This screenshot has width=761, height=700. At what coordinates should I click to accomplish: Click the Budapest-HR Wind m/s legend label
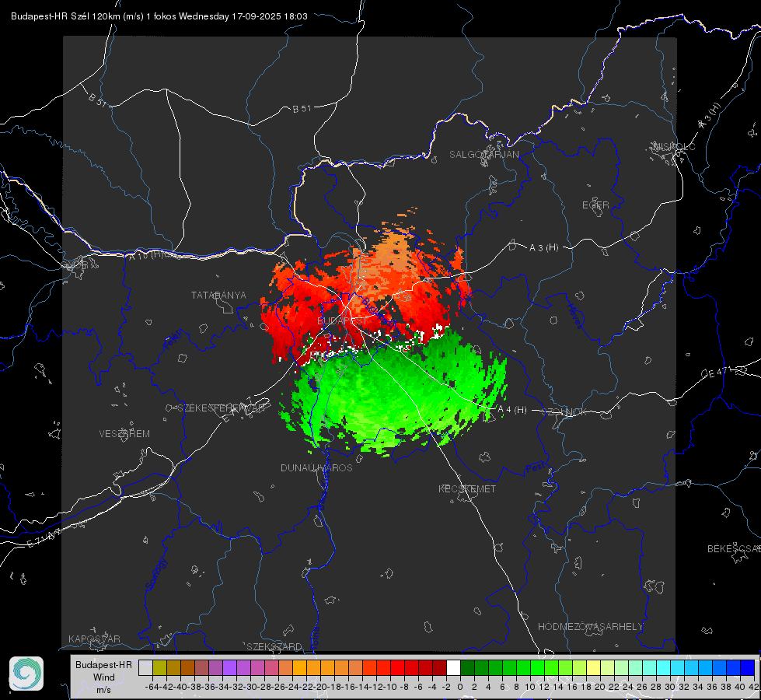coord(104,677)
